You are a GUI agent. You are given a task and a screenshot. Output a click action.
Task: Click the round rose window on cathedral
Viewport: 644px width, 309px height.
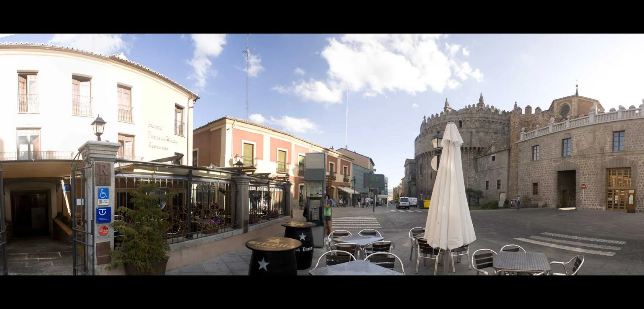[x=565, y=110]
